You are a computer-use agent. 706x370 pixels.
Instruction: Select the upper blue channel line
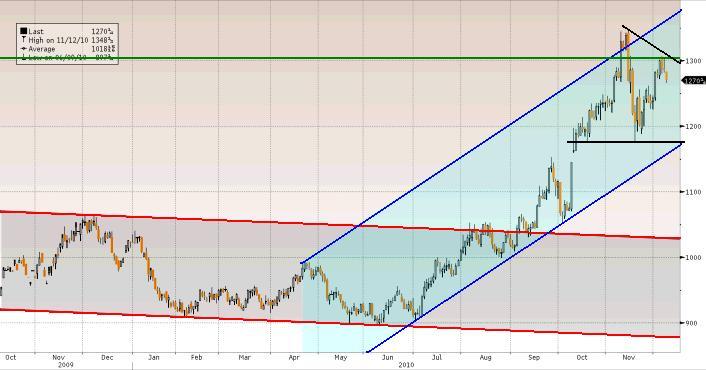(x=491, y=136)
